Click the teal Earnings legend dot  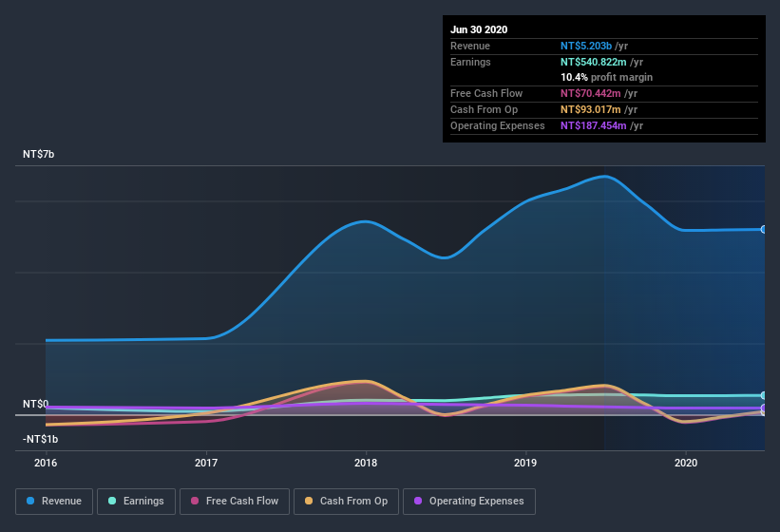[112, 501]
